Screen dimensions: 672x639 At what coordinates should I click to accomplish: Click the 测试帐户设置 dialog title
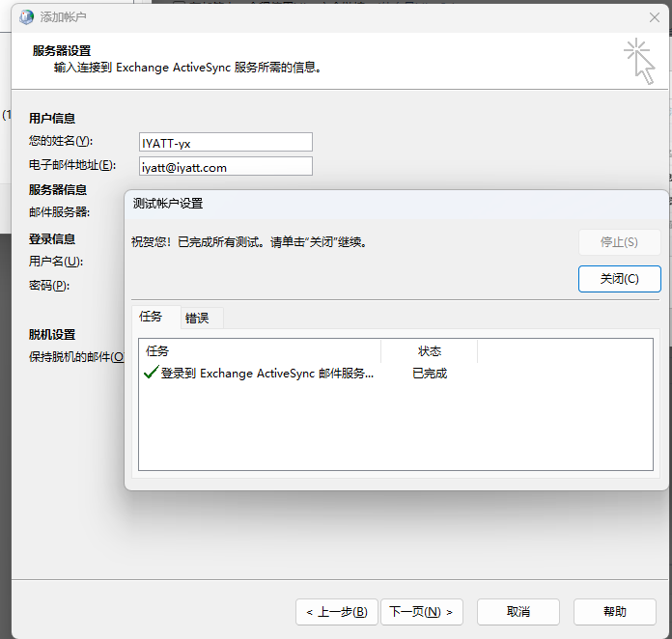point(168,204)
